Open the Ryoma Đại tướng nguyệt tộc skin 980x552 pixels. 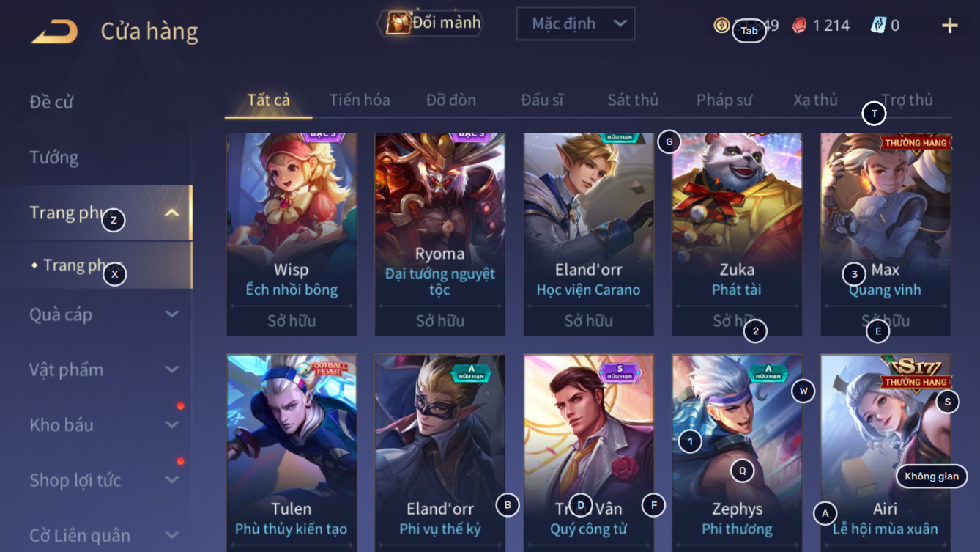(x=440, y=234)
